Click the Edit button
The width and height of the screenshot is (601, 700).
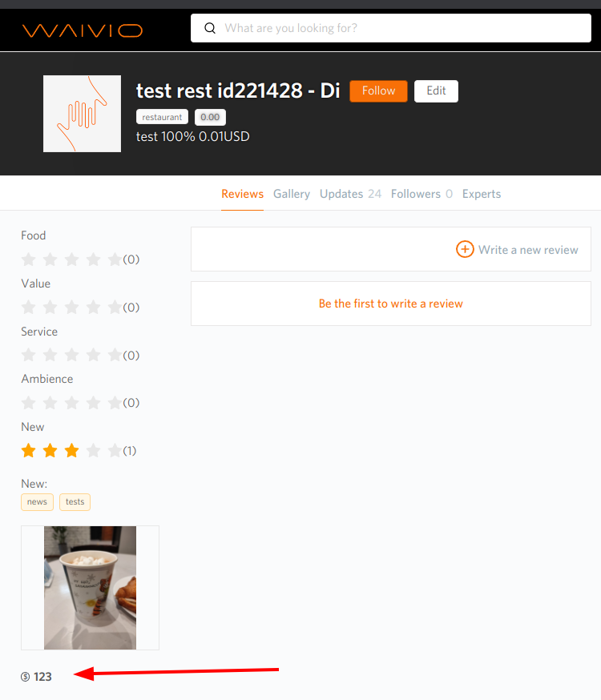pyautogui.click(x=436, y=91)
